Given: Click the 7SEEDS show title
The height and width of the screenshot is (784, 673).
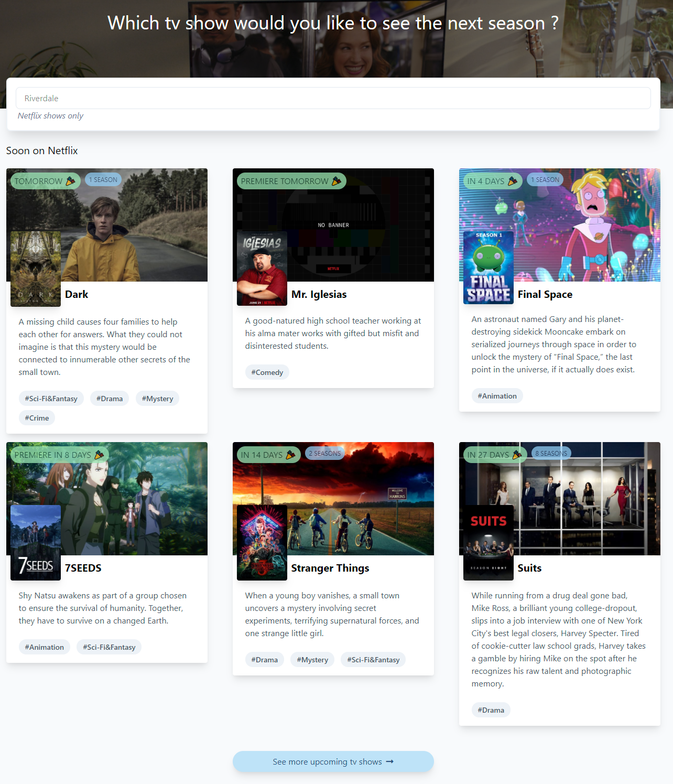Looking at the screenshot, I should point(83,568).
